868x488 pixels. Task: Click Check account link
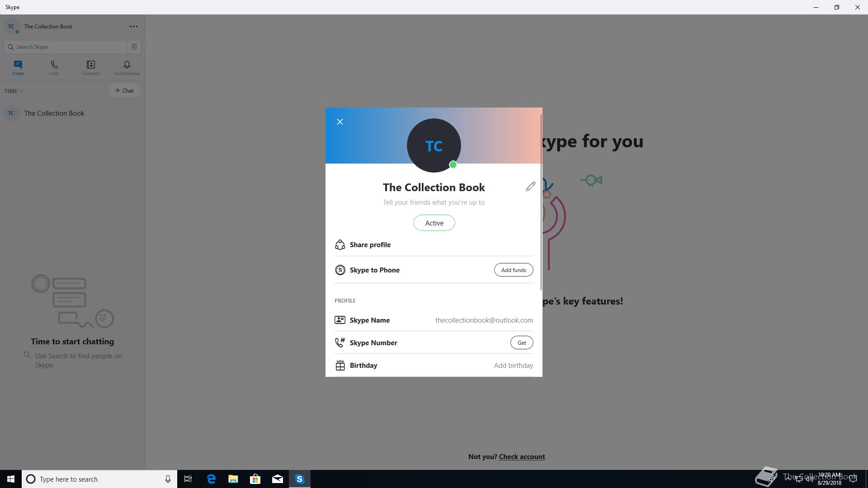pyautogui.click(x=522, y=456)
